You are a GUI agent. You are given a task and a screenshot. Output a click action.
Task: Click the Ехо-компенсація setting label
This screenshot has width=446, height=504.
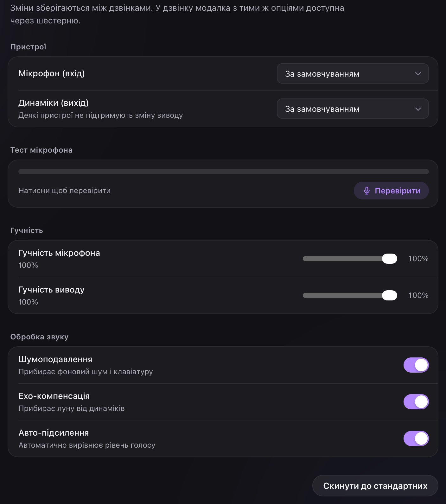click(x=54, y=396)
